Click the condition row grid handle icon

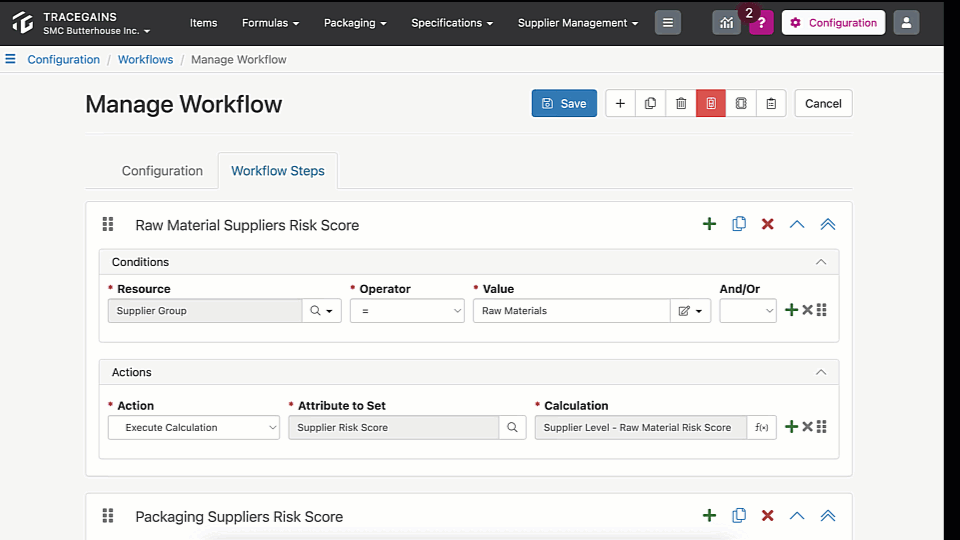click(822, 310)
